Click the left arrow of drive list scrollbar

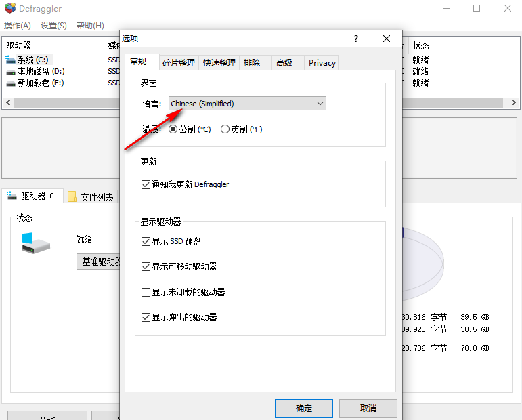click(8, 102)
